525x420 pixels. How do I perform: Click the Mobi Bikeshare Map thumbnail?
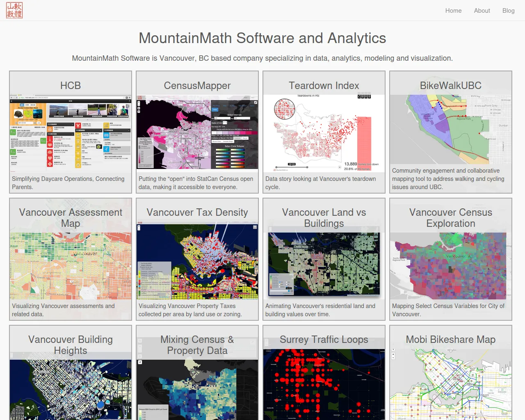tap(451, 384)
